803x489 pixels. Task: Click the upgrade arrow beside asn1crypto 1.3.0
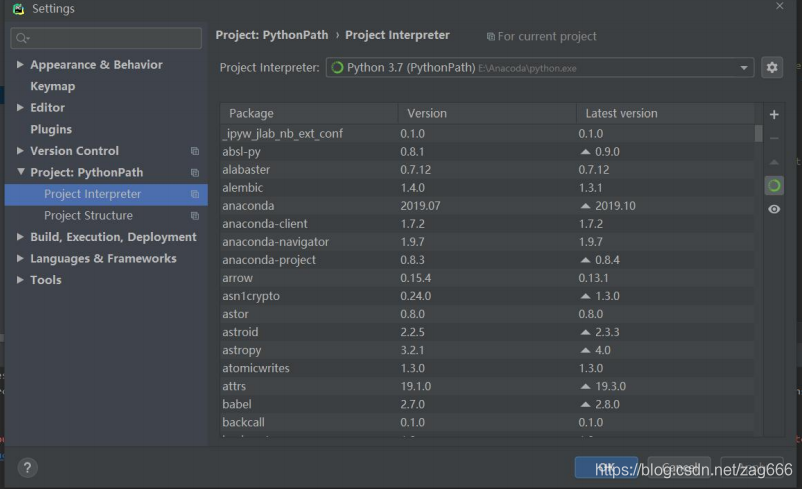coord(585,296)
